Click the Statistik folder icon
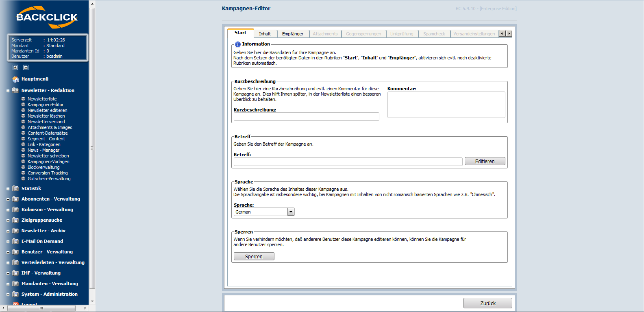This screenshot has height=312, width=644. click(15, 188)
